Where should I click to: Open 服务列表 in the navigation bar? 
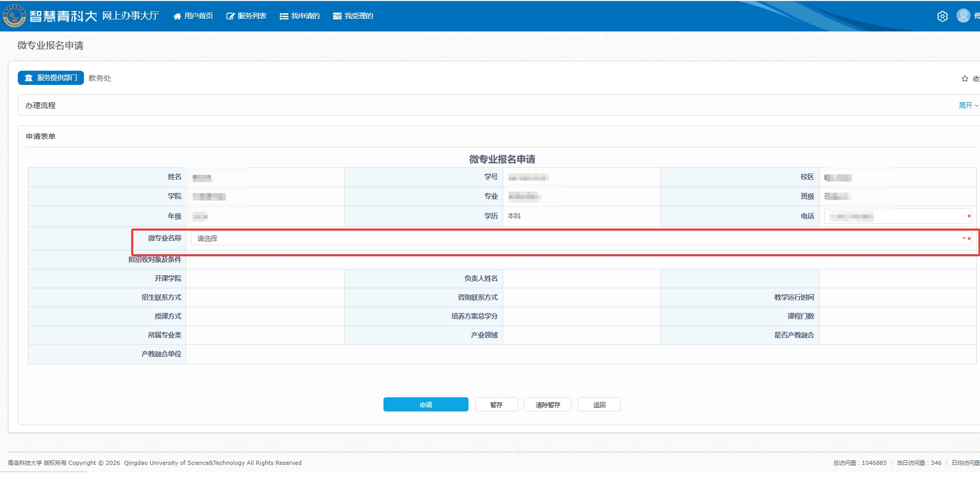[x=252, y=16]
